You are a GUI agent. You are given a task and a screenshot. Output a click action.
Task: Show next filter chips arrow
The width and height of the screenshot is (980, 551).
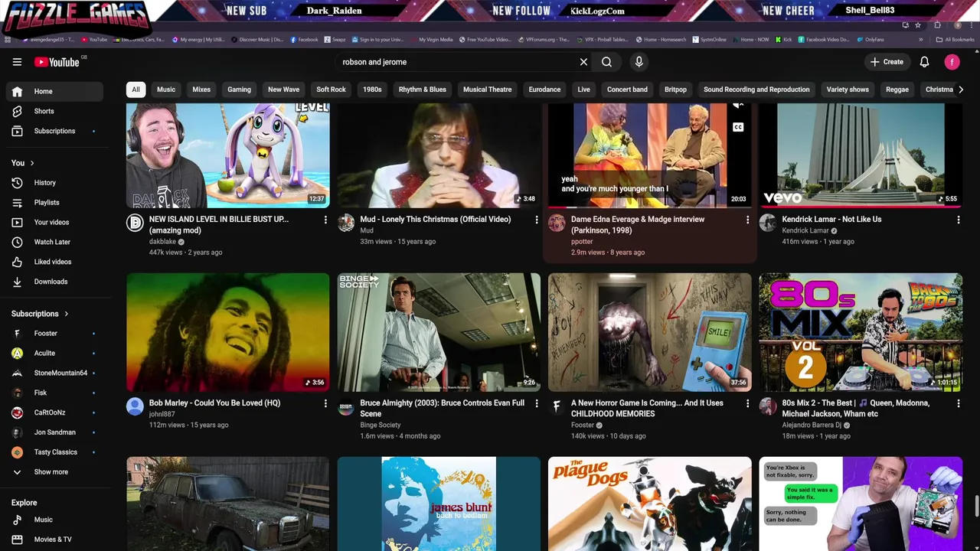point(961,90)
